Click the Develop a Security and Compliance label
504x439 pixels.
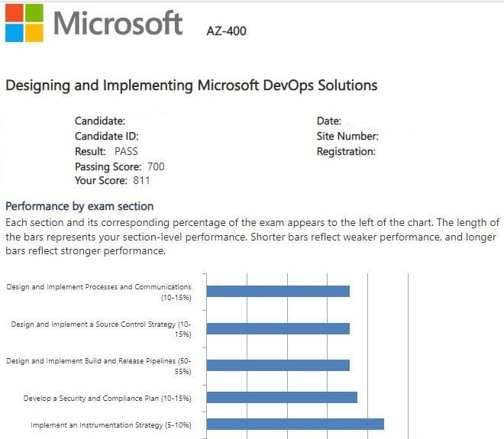[x=107, y=398]
